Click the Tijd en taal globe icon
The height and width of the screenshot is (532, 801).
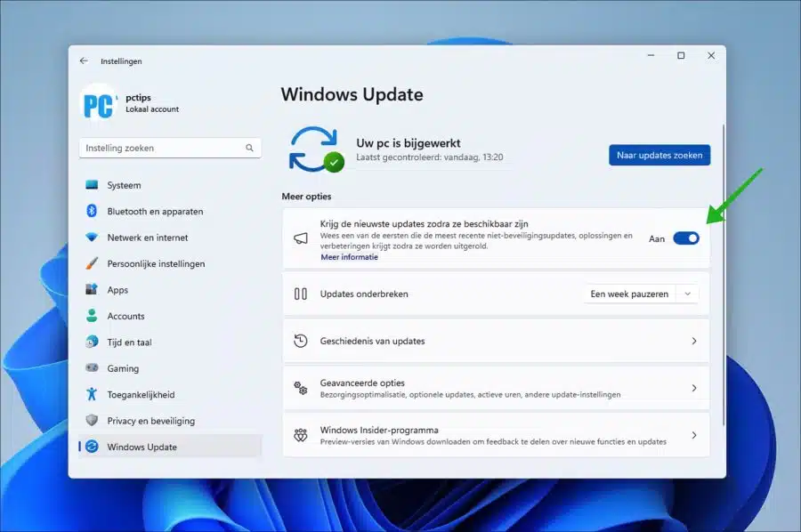[x=92, y=342]
